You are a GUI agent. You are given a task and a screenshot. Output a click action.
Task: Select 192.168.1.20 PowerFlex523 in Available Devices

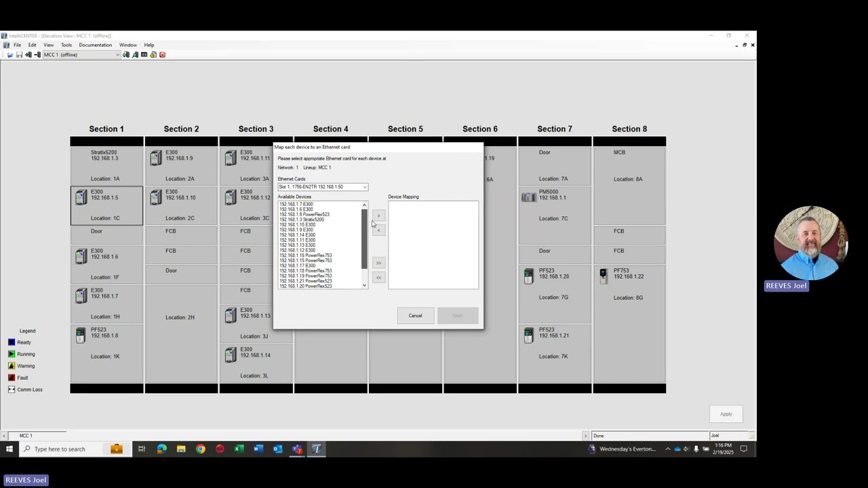[x=305, y=286]
